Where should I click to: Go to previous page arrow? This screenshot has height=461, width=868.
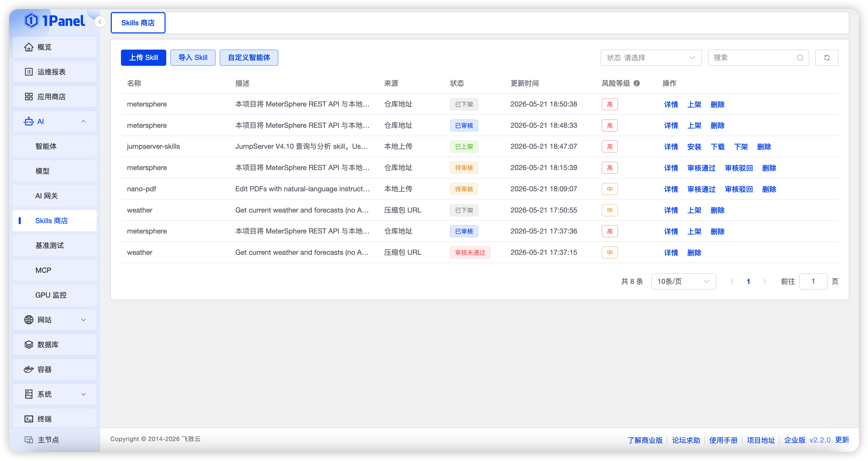(732, 281)
